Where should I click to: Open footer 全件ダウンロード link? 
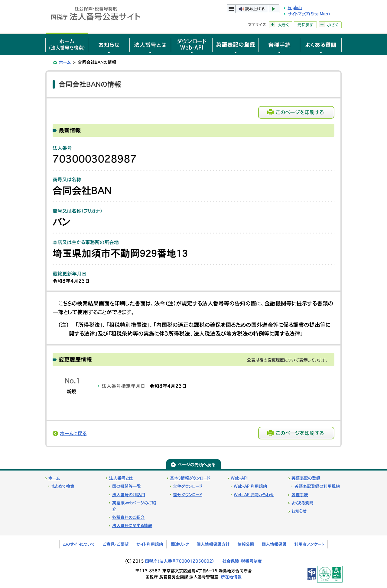tap(187, 486)
